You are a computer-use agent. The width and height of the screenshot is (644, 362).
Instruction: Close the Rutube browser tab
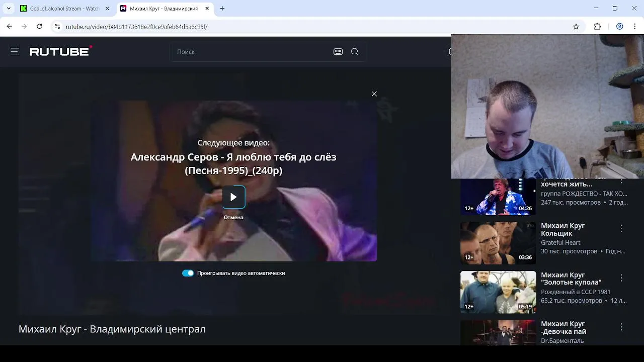(x=206, y=9)
